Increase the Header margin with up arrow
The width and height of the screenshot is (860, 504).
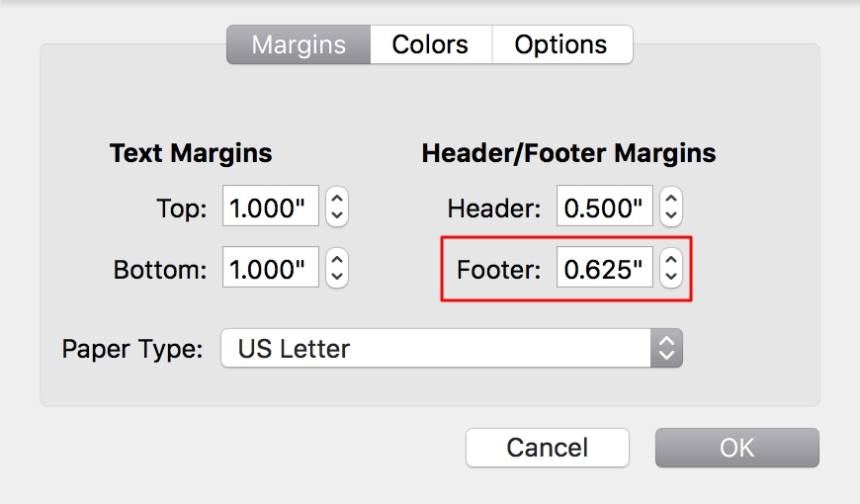[x=671, y=199]
